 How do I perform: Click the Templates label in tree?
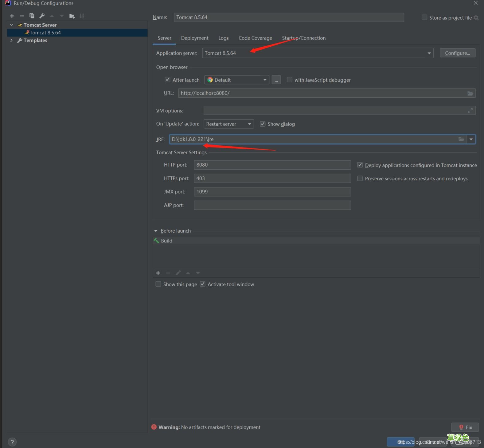[x=35, y=40]
